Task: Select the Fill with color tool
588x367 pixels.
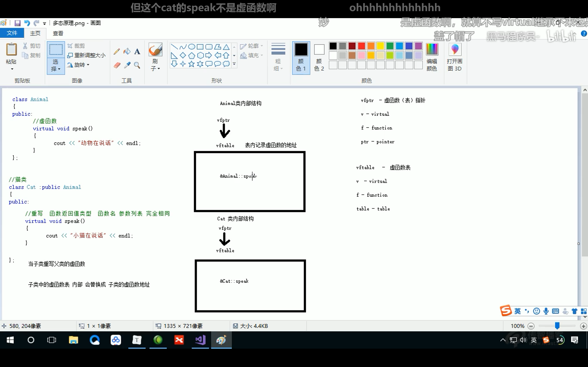Action: pyautogui.click(x=127, y=51)
